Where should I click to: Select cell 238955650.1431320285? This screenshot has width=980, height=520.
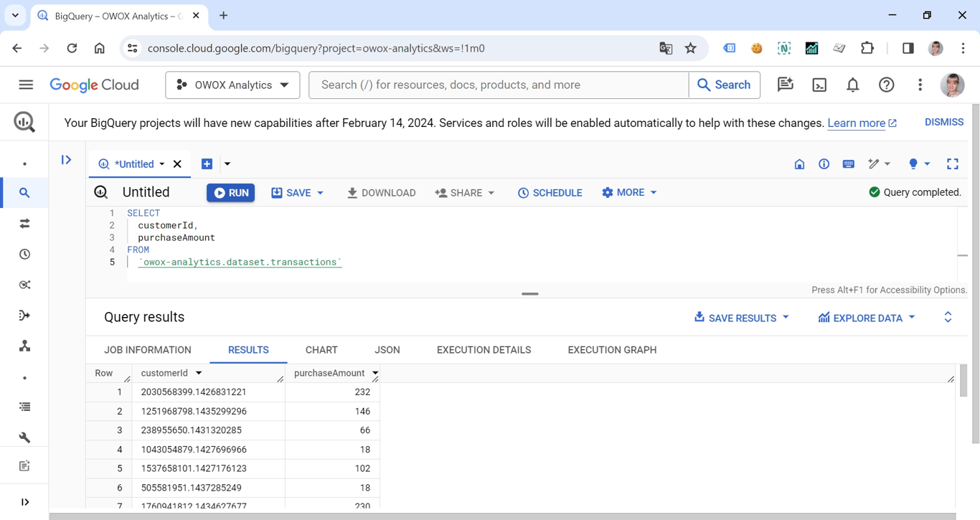209,430
